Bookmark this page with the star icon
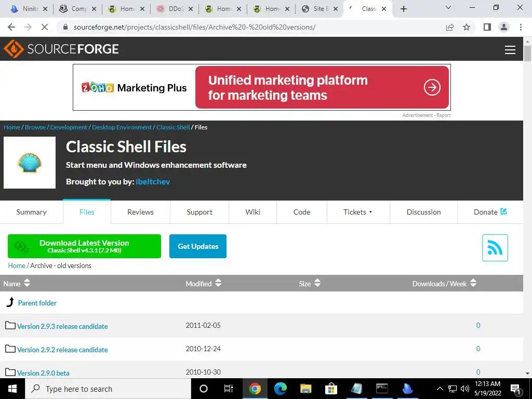 click(467, 27)
